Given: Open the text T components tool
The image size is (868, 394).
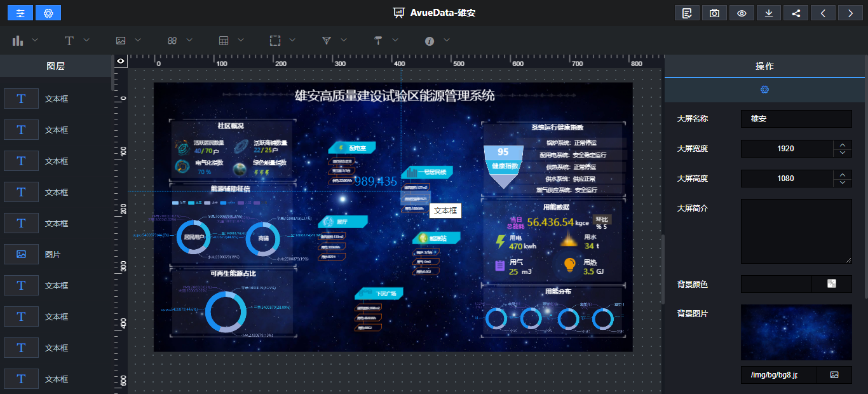Looking at the screenshot, I should 69,41.
